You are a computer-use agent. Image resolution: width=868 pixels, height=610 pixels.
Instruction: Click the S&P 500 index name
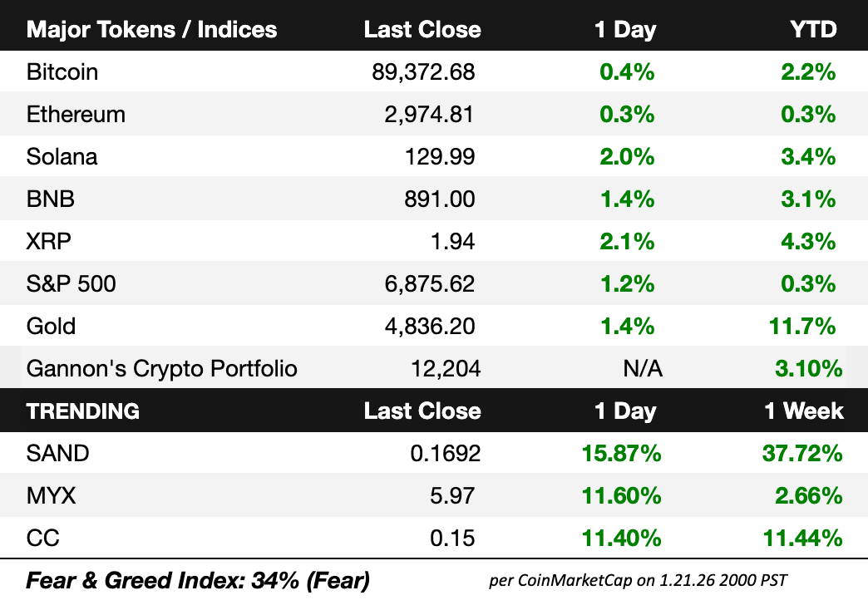(x=72, y=284)
